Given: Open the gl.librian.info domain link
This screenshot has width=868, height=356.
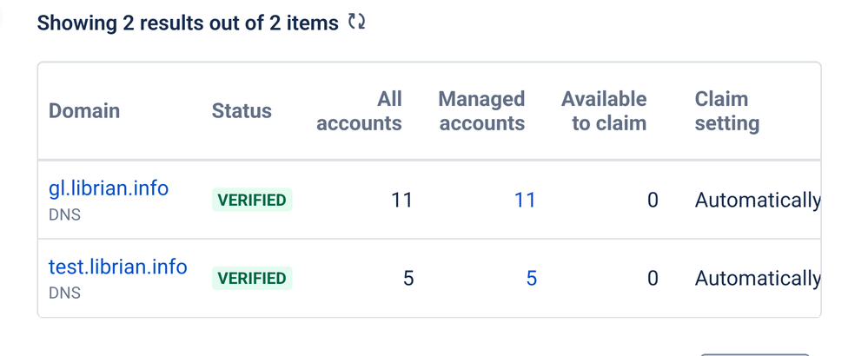Looking at the screenshot, I should [109, 188].
